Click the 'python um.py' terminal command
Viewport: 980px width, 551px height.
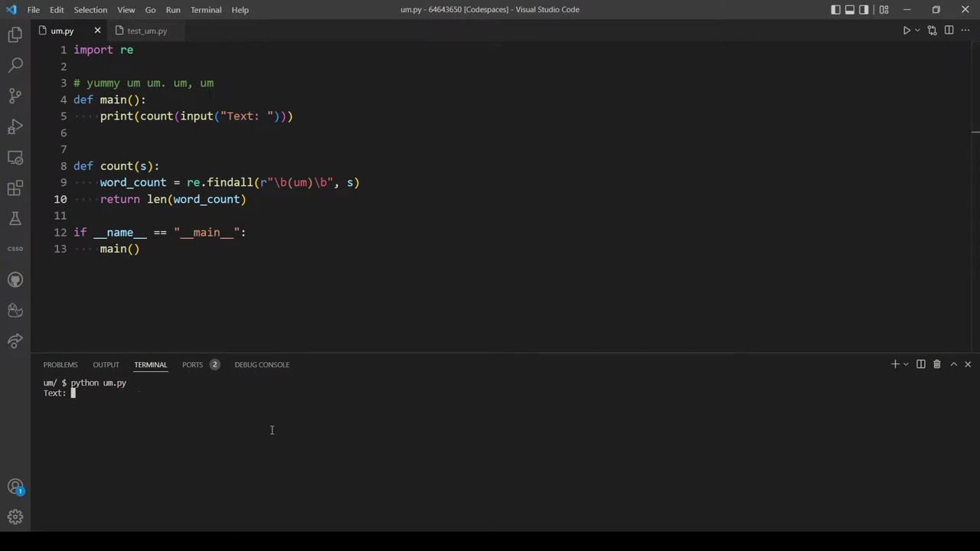click(x=99, y=383)
